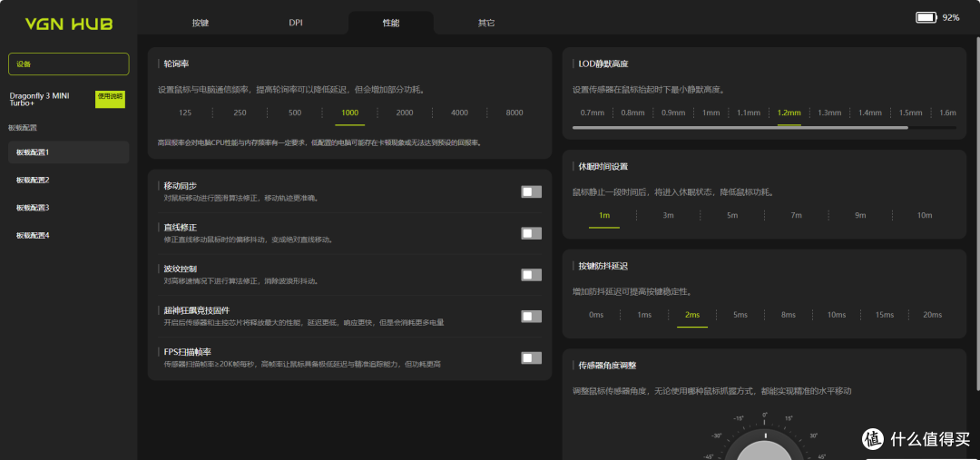The image size is (980, 460).
Task: Set debounce delay to 2ms
Action: [691, 315]
